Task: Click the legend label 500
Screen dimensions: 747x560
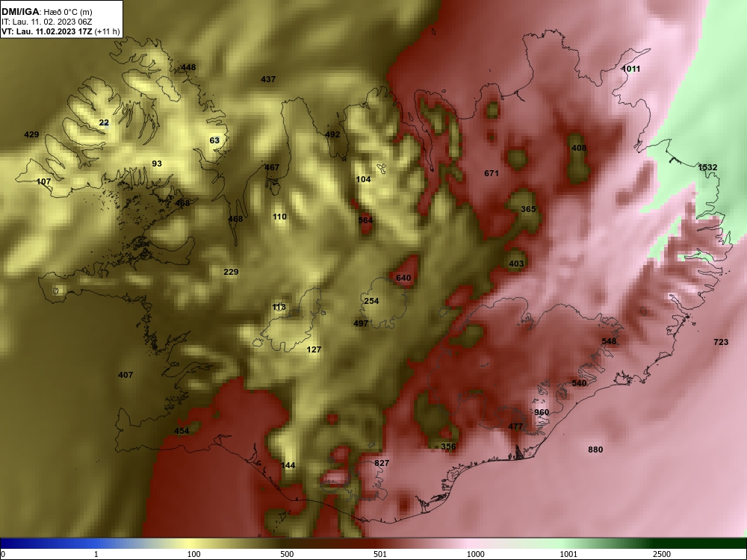Action: pos(287,554)
